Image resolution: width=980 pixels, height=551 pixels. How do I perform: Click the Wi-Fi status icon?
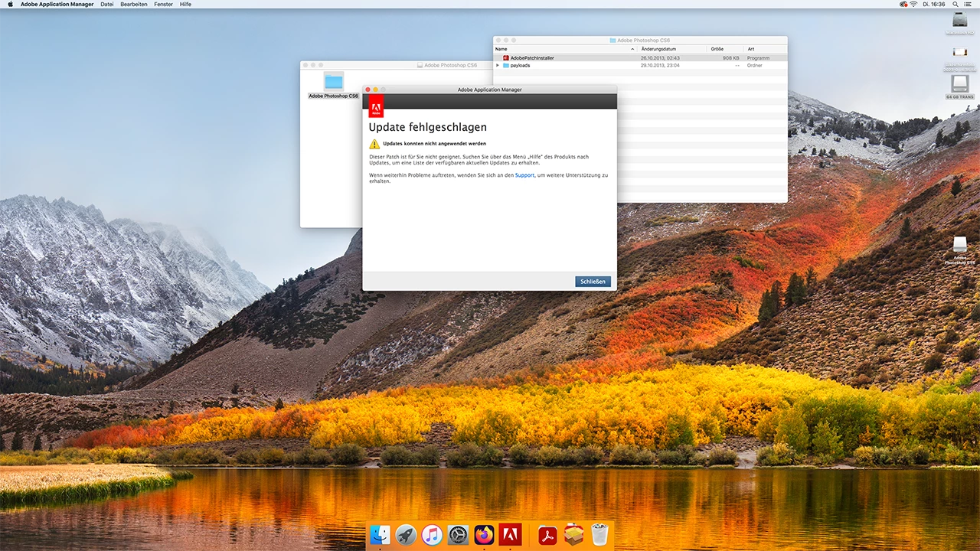pos(913,5)
